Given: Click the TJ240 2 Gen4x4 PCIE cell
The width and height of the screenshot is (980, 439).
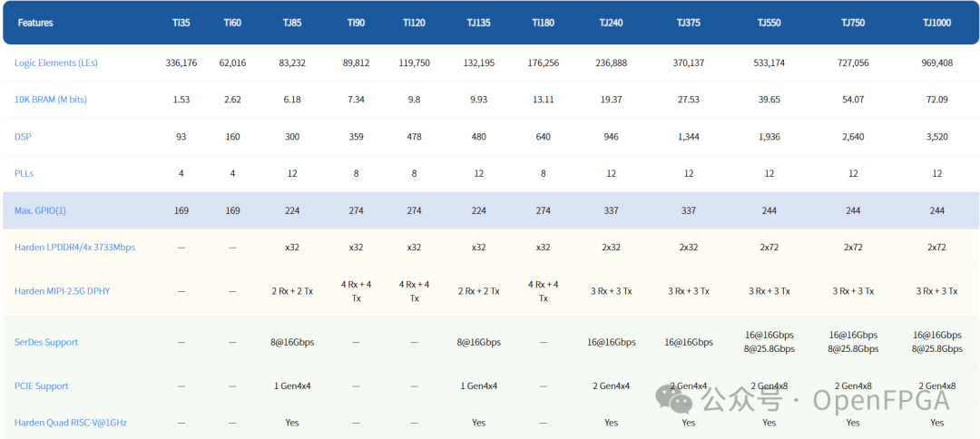Looking at the screenshot, I should coord(612,385).
